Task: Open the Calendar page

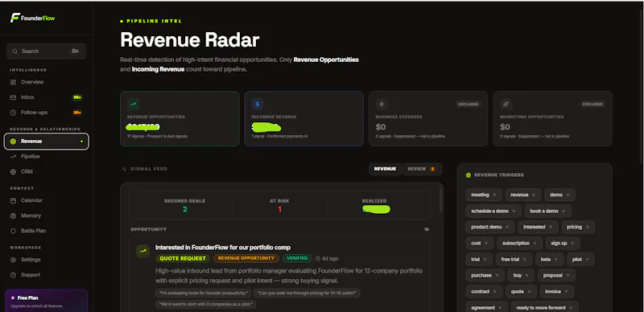Action: coord(46,200)
